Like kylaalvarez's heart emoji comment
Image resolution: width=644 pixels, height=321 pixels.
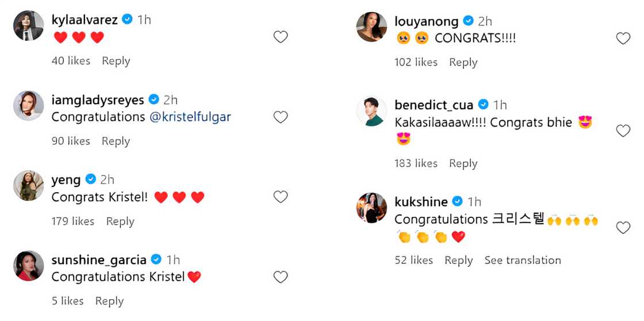(280, 37)
